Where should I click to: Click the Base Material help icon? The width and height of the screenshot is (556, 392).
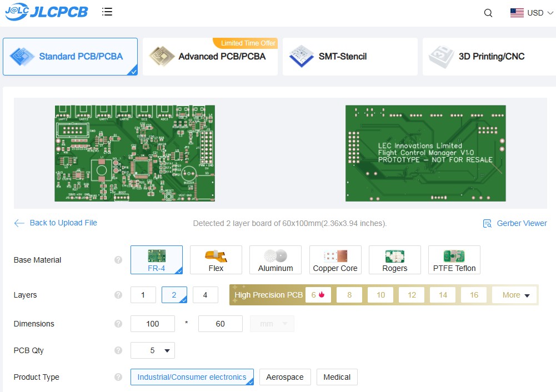click(118, 260)
